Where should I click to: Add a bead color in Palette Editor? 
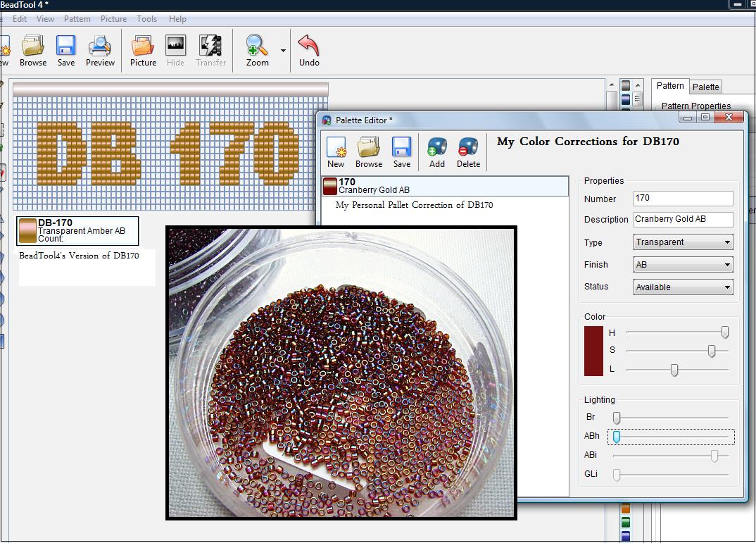coord(436,151)
